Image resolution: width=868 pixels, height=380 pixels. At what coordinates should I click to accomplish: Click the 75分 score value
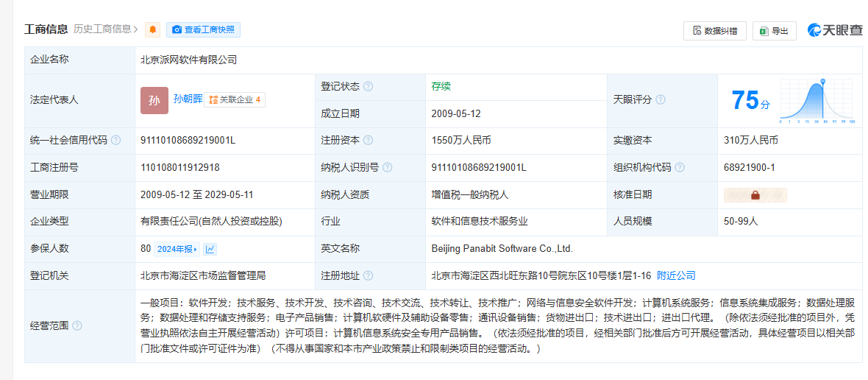point(750,100)
